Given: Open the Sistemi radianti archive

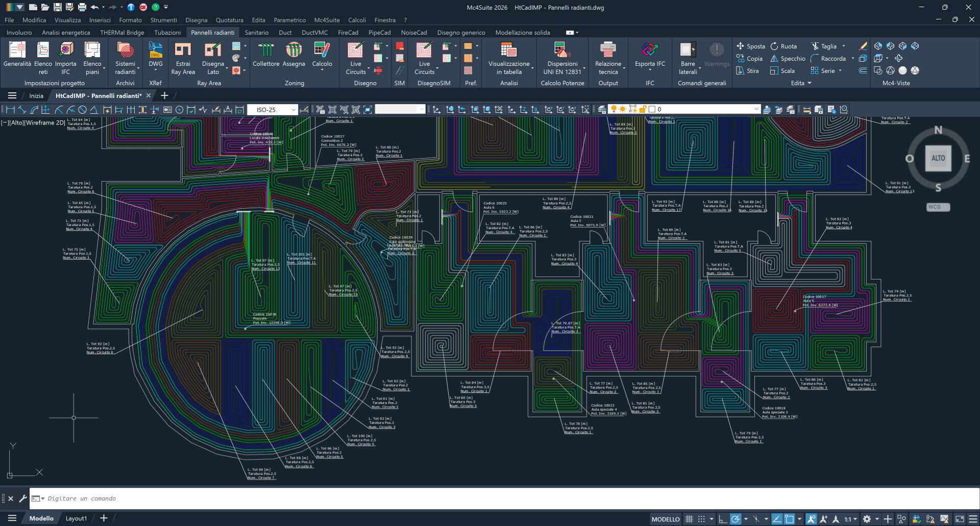Looking at the screenshot, I should pos(125,58).
